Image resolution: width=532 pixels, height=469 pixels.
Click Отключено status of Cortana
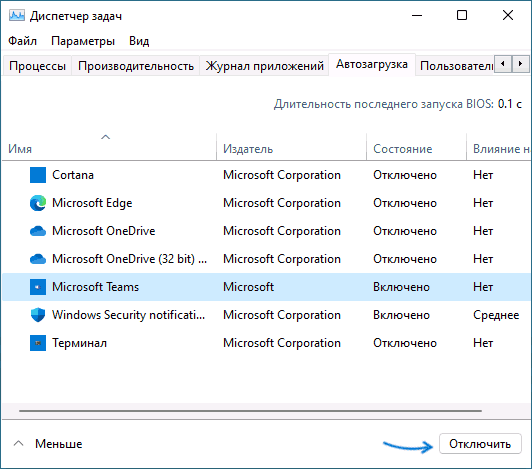[405, 175]
